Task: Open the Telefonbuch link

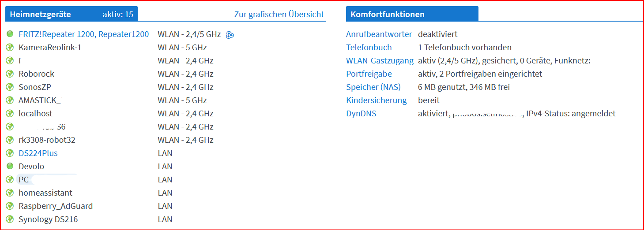Action: tap(369, 48)
